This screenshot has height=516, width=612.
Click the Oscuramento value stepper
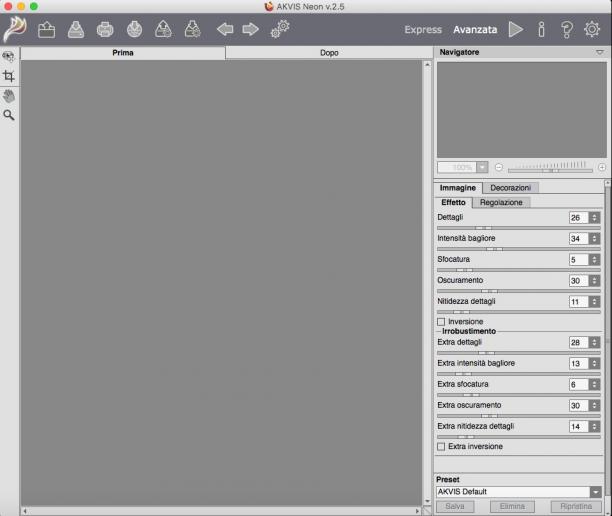click(594, 281)
